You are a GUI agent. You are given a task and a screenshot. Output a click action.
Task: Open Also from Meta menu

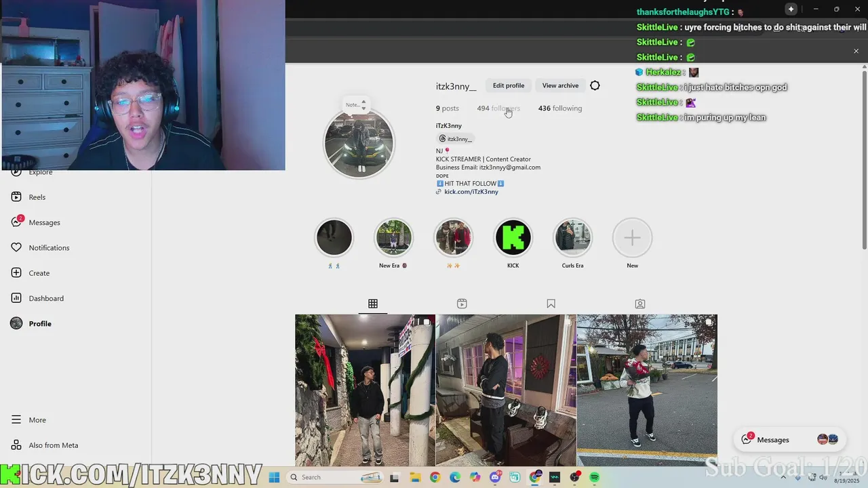45,445
